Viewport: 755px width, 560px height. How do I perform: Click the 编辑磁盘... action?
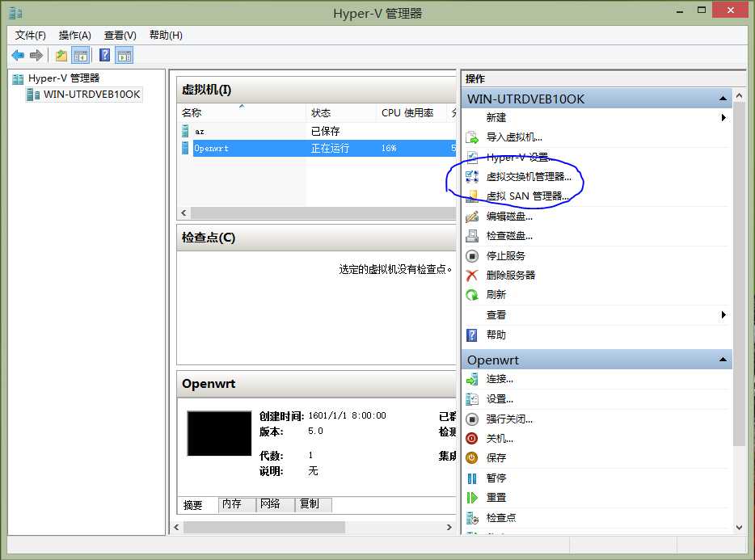tap(509, 217)
